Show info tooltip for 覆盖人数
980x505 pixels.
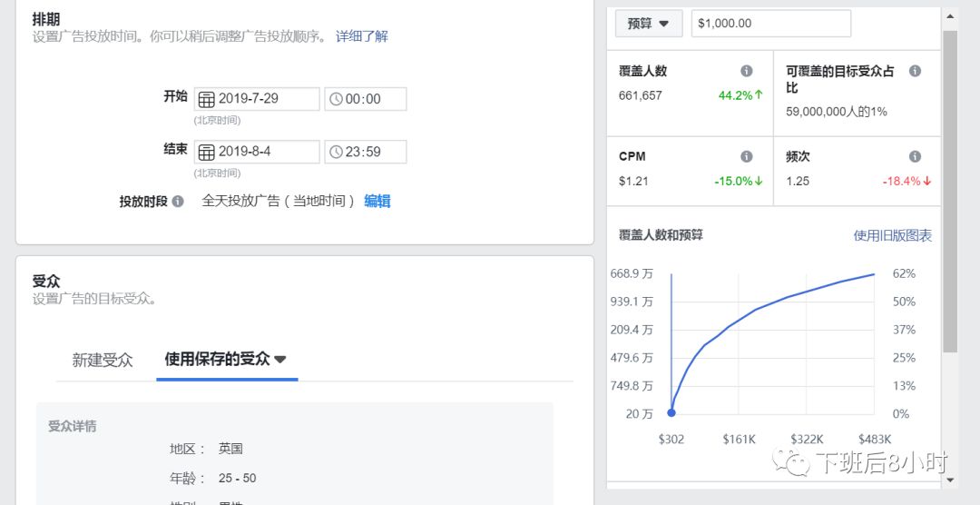746,71
